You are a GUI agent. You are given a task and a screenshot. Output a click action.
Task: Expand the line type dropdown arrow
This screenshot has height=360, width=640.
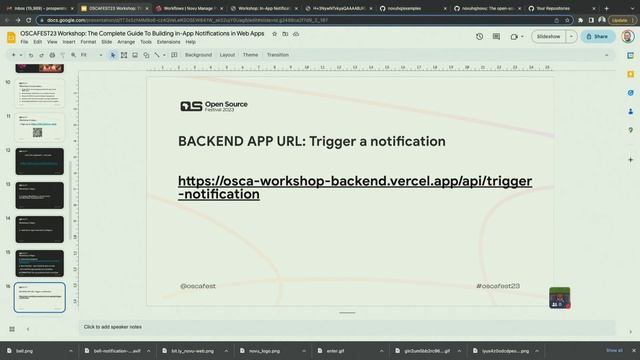click(164, 55)
